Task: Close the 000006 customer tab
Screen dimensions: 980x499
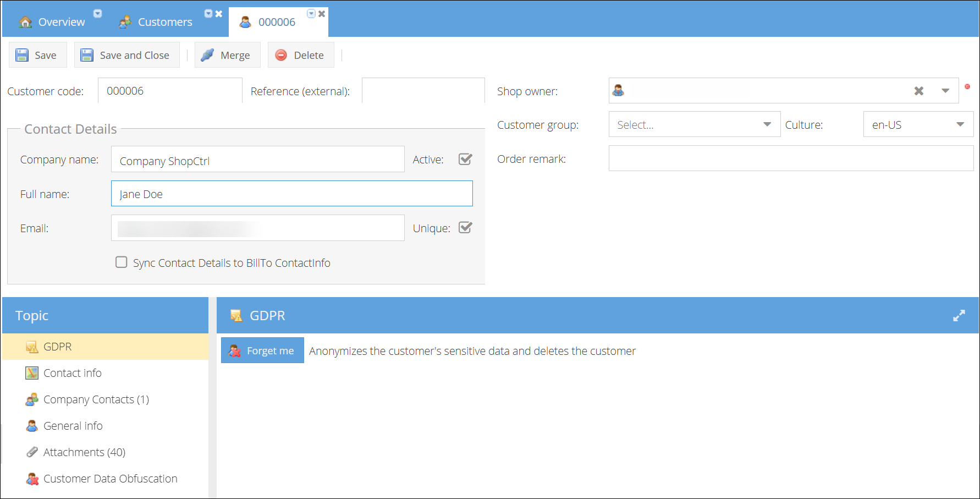Action: (322, 14)
